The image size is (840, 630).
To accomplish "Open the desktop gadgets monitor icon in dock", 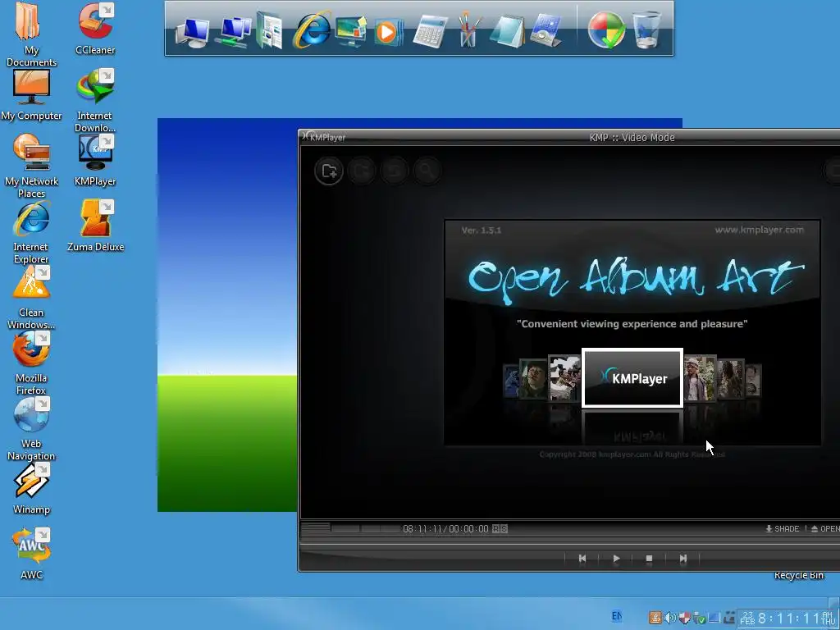I will (351, 30).
